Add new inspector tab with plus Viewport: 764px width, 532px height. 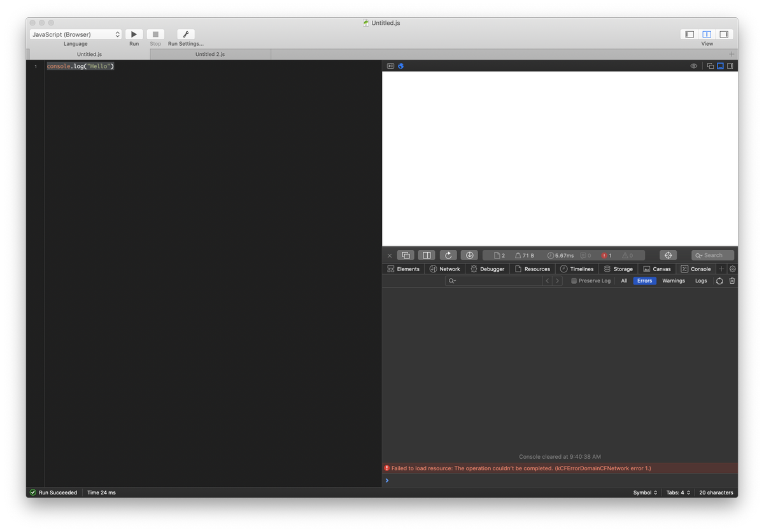[x=721, y=269]
